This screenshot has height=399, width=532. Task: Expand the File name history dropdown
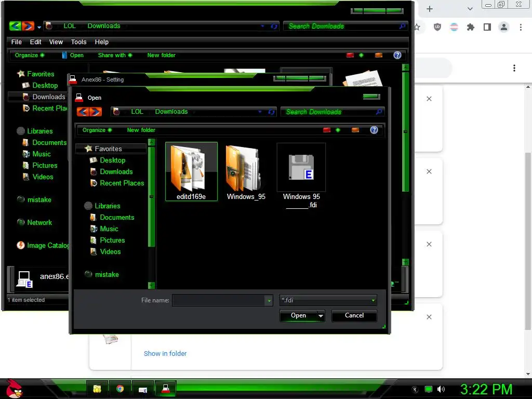[x=269, y=300]
